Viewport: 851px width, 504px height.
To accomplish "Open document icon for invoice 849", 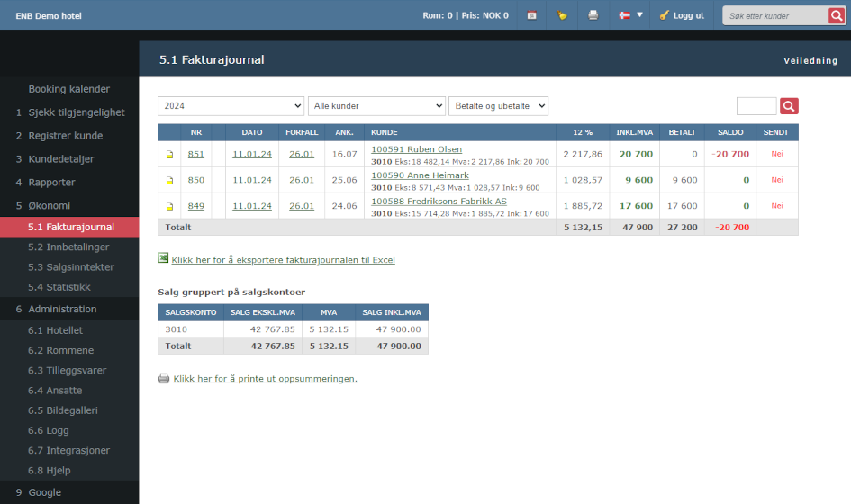I will 169,207.
